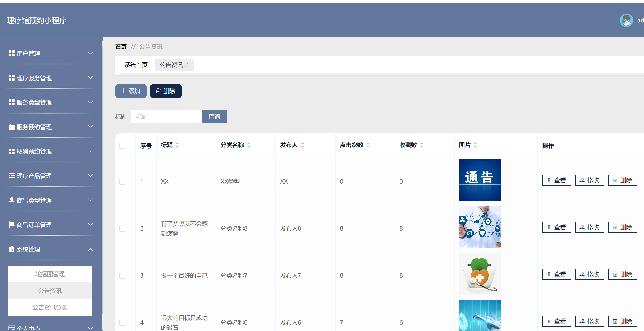Expand the 服务类型管理 menu chevron
The image size is (644, 331).
90,102
